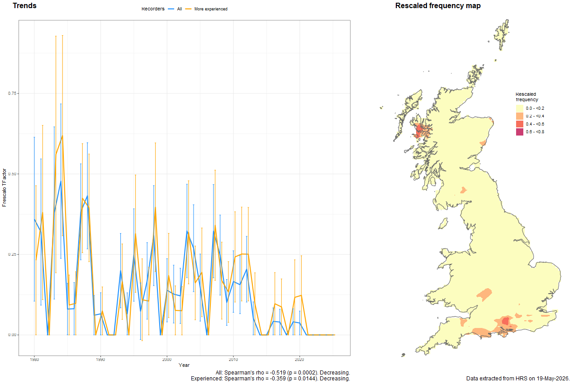Click the 'All: Spearman's rho = -0.519' caption
588x384 pixels.
coord(283,373)
